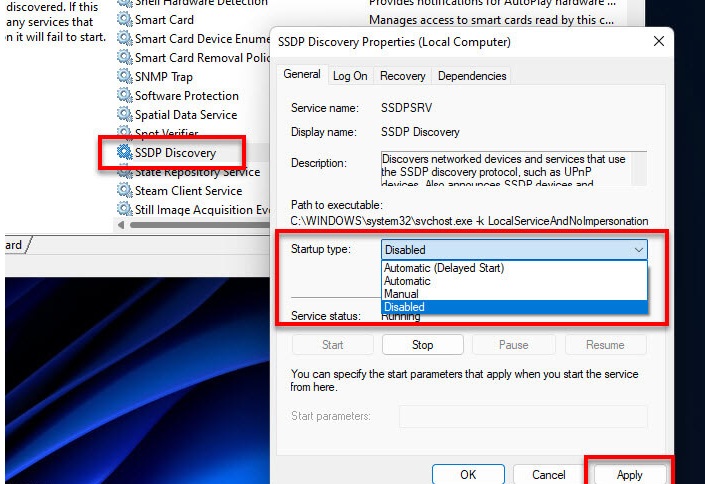The width and height of the screenshot is (705, 484).
Task: Switch to the Log On tab
Action: 350,76
